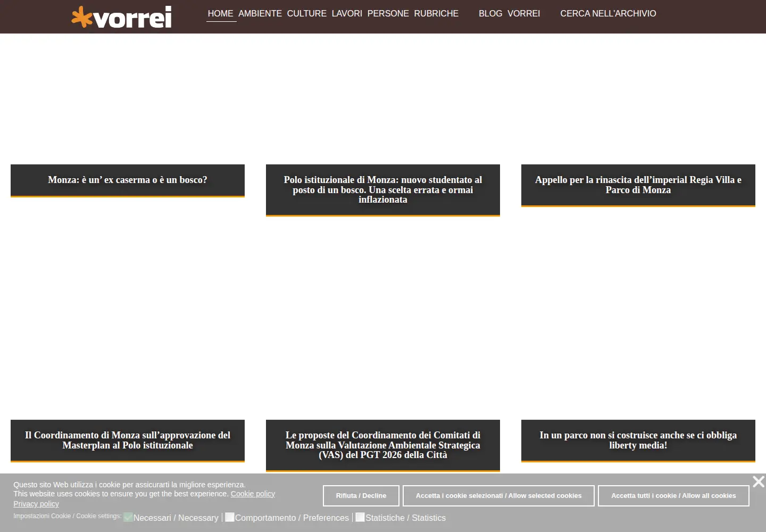Open article 'Le proposte del Coordinamento dei Comitati'
Image resolution: width=766 pixels, height=532 pixels.
[x=383, y=445]
